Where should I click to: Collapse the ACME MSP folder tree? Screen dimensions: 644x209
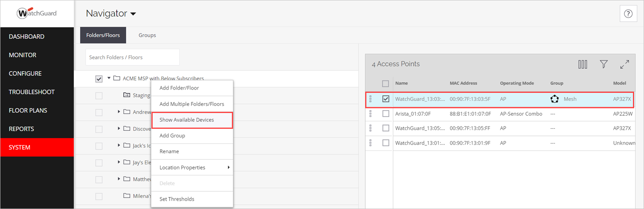pyautogui.click(x=109, y=78)
